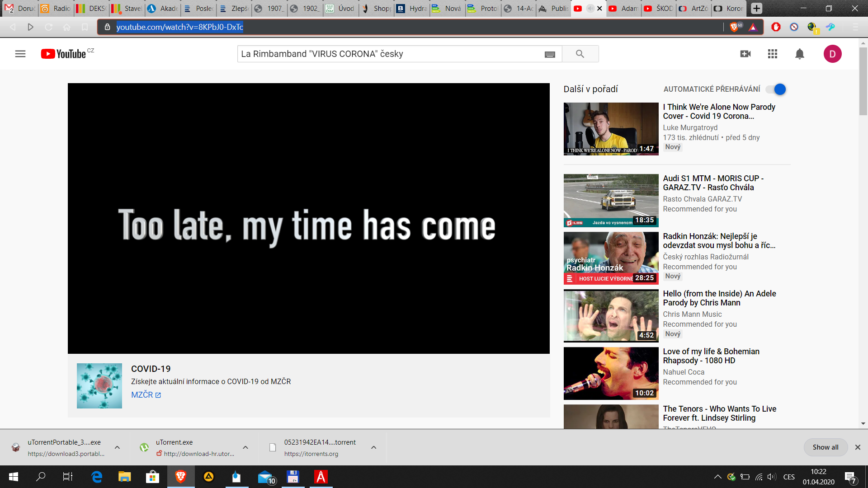Switch to the ŠKOD YouTube tab
Screen dimensions: 868x488
pyautogui.click(x=659, y=8)
